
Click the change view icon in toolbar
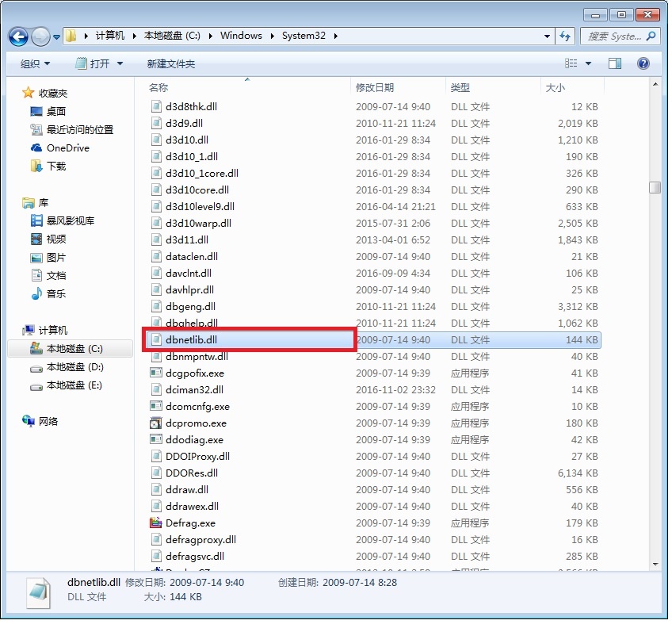tap(571, 63)
